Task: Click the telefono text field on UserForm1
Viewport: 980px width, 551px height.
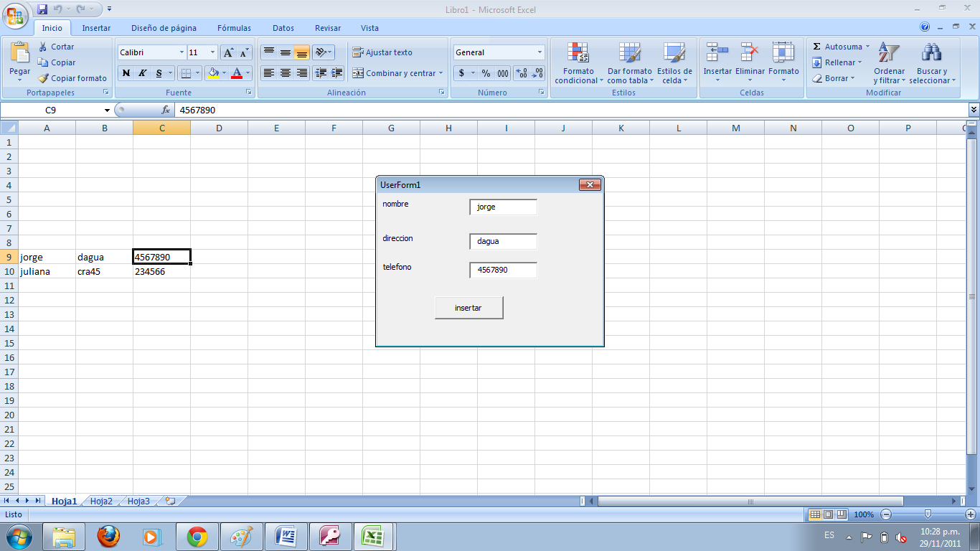Action: [x=503, y=270]
